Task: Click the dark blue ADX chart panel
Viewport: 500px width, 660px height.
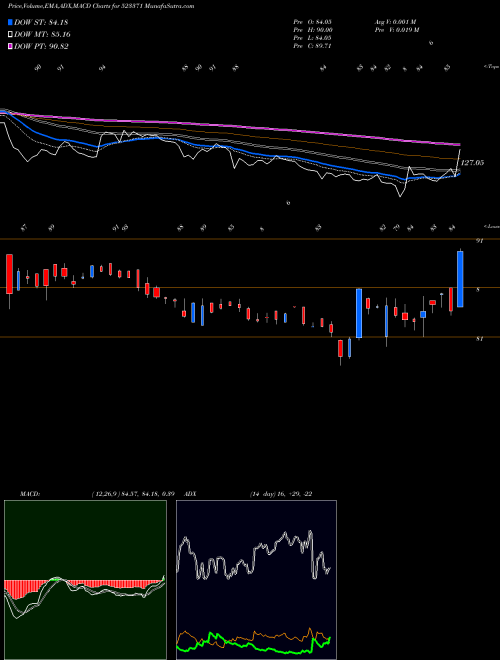Action: (256, 580)
